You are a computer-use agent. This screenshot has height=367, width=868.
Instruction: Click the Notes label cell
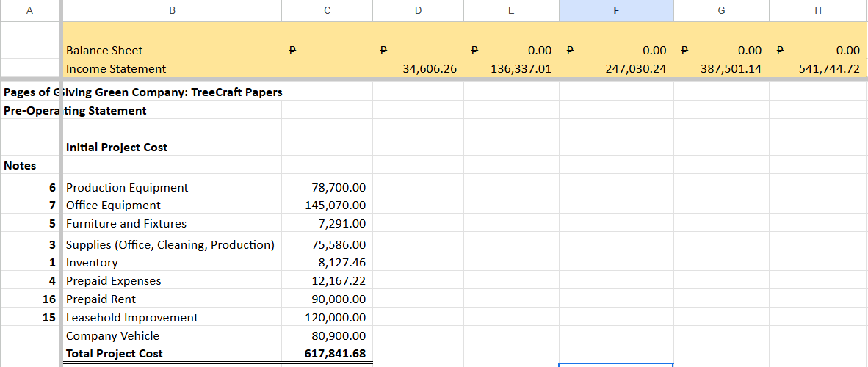(x=29, y=165)
